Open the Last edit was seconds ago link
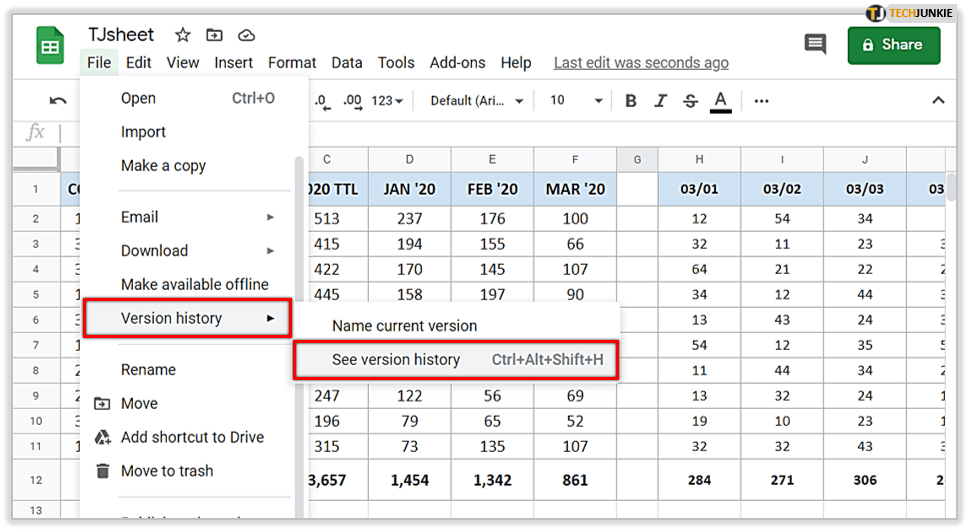969x531 pixels. coord(641,63)
